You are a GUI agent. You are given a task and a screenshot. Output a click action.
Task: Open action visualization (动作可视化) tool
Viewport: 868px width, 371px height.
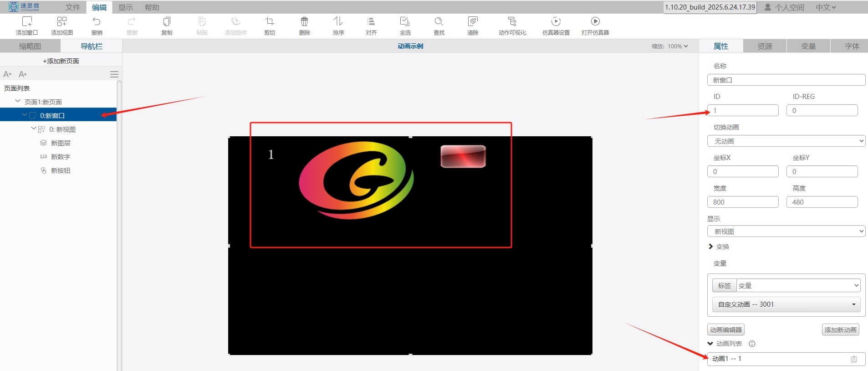512,22
